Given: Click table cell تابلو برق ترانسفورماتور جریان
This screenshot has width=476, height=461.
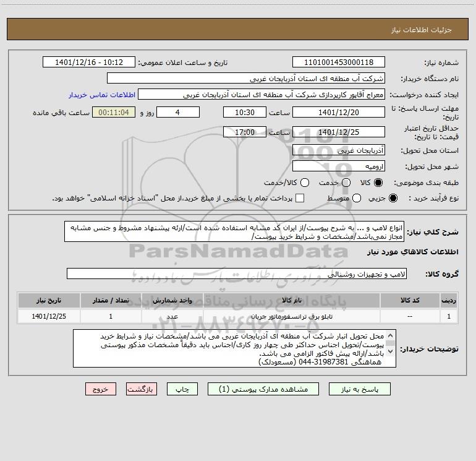Looking at the screenshot, I should tap(292, 317).
